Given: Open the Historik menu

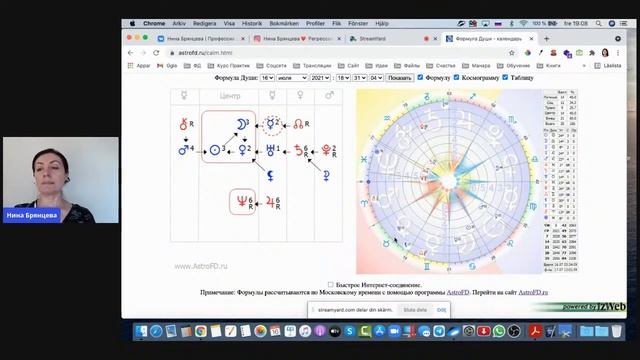Looking at the screenshot, I should [252, 24].
